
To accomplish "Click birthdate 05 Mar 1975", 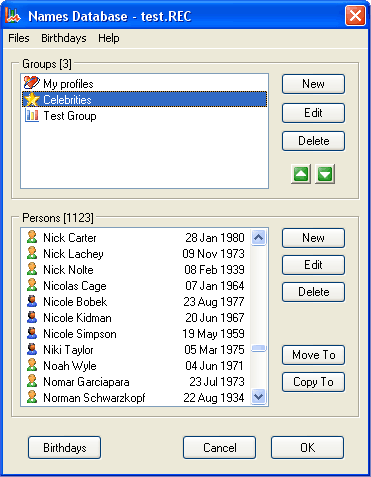I will tap(214, 350).
